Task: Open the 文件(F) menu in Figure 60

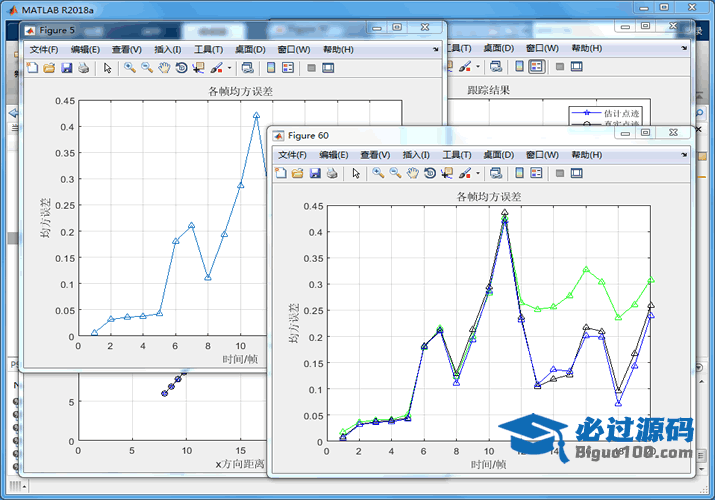Action: 293,155
